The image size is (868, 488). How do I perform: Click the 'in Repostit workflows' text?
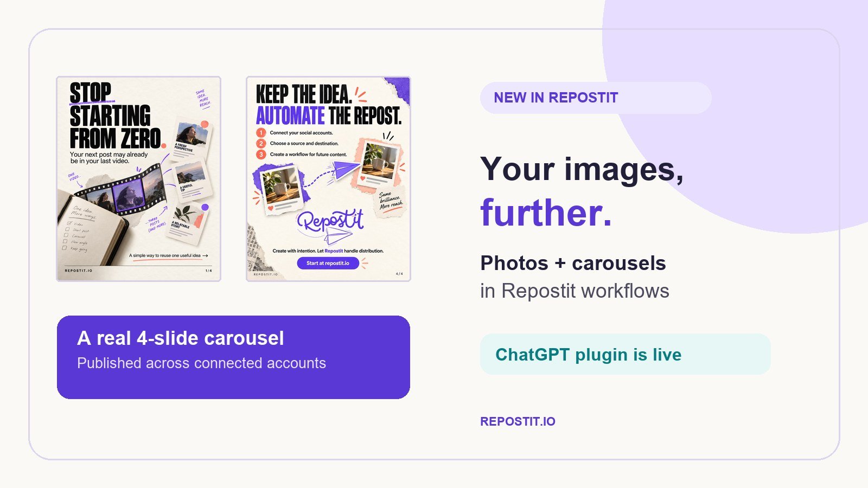575,291
